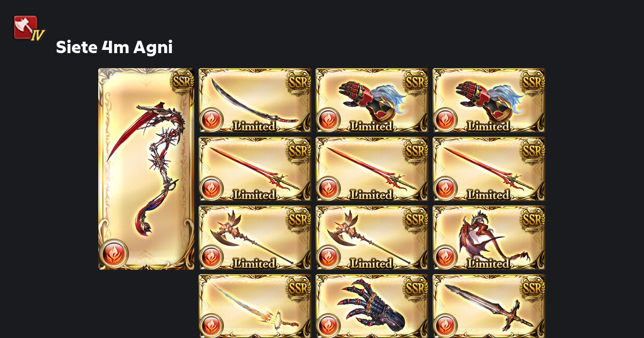
Task: Select the middle red gauntlet weapon
Action: point(372,100)
